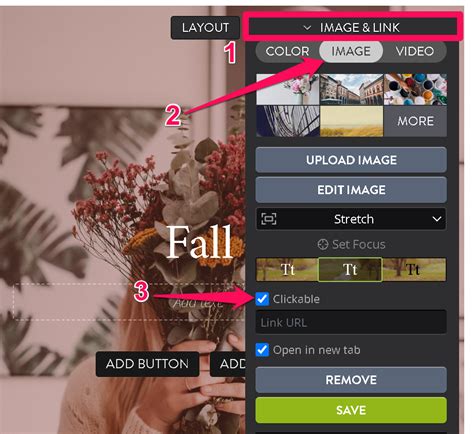This screenshot has width=474, height=434.
Task: Click the green SAVE button
Action: tap(351, 410)
